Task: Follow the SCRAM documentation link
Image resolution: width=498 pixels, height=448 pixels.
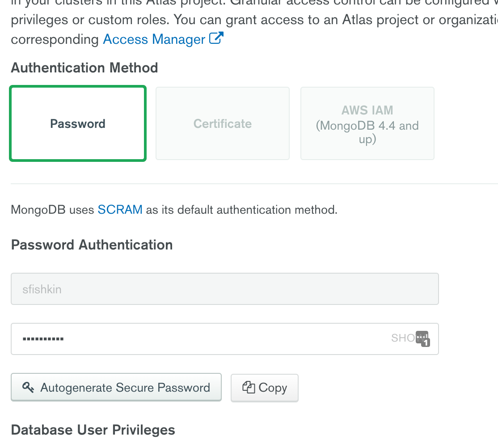Action: point(120,210)
